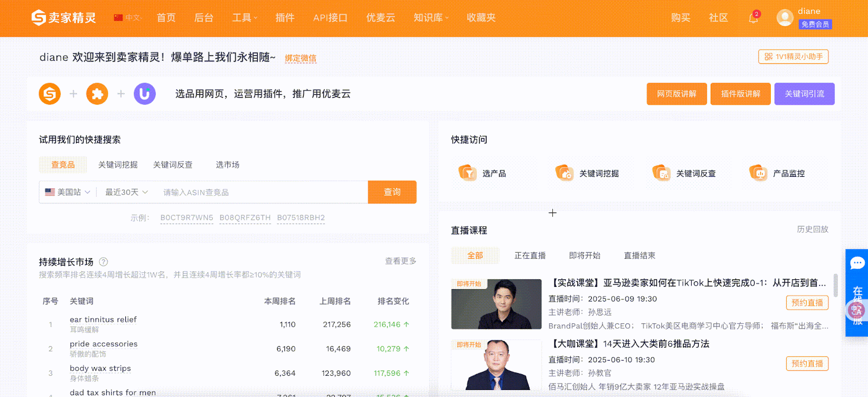Click example ASIN B0CT9R7WN5
This screenshot has height=397, width=868.
(187, 217)
